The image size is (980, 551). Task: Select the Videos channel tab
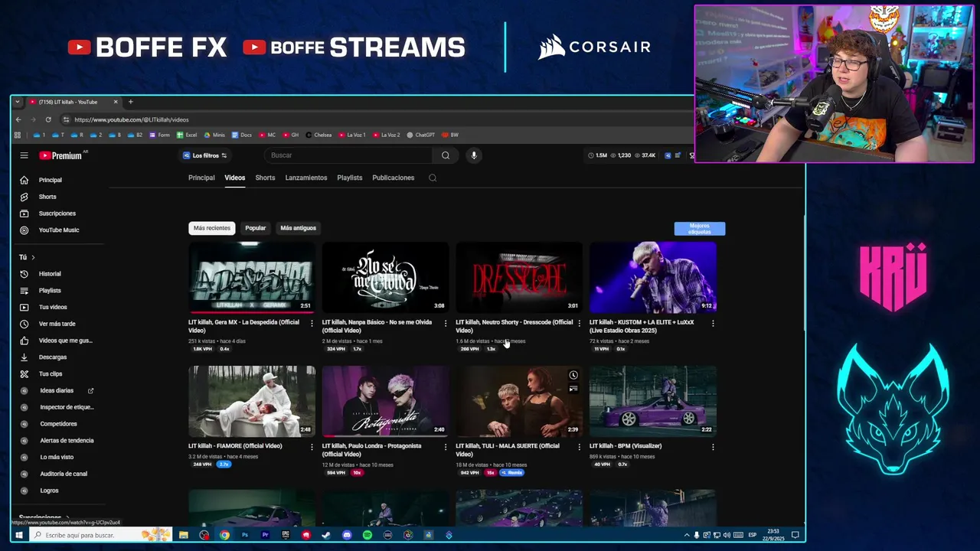click(x=235, y=178)
